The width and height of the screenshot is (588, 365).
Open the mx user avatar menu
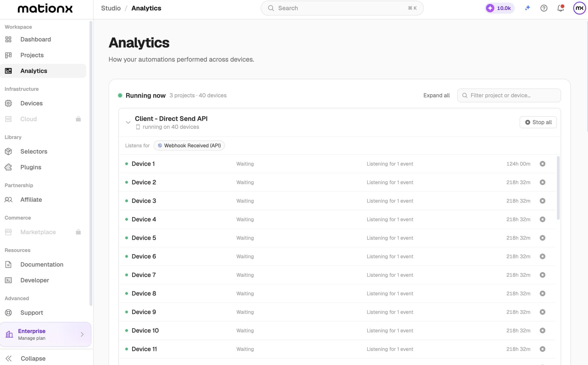pyautogui.click(x=579, y=8)
